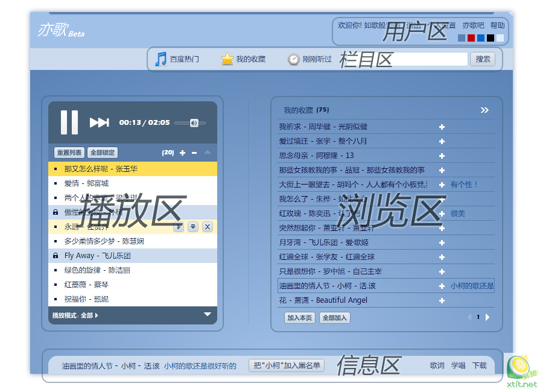Viewport: 543px width, 392px height.
Task: Click the 加入本页 button
Action: tap(299, 318)
